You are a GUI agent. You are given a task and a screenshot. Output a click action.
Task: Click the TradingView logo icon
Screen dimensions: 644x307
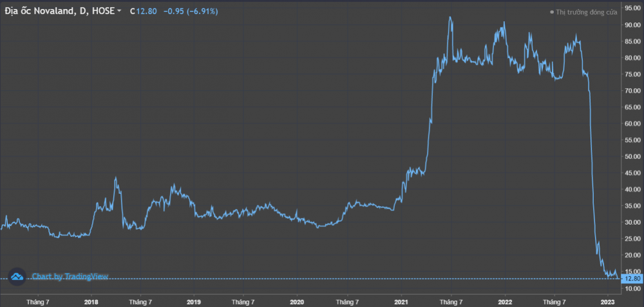(x=17, y=277)
